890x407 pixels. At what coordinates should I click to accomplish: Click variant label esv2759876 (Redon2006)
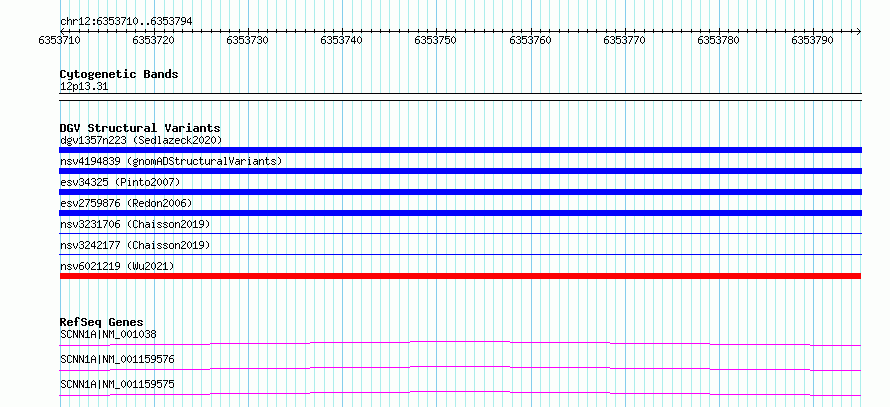[x=126, y=203]
